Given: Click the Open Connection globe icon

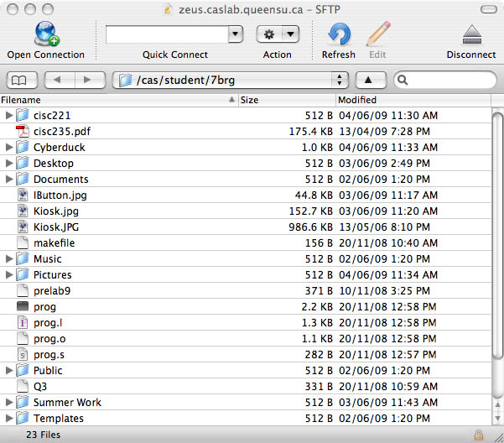Looking at the screenshot, I should 46,34.
